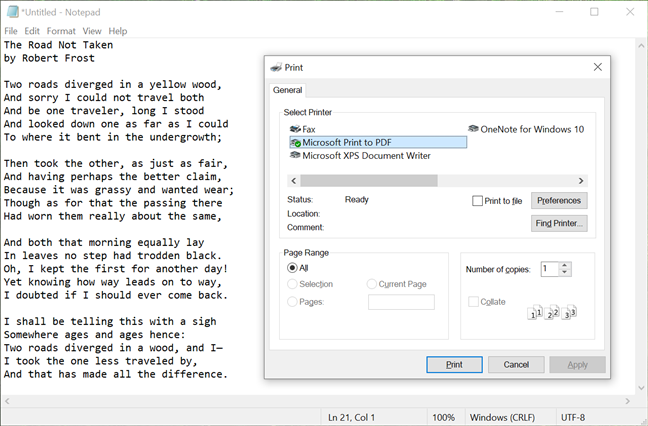Click Notepad vertical scroll up arrow
Screen dimensions: 648x426
tap(641, 45)
